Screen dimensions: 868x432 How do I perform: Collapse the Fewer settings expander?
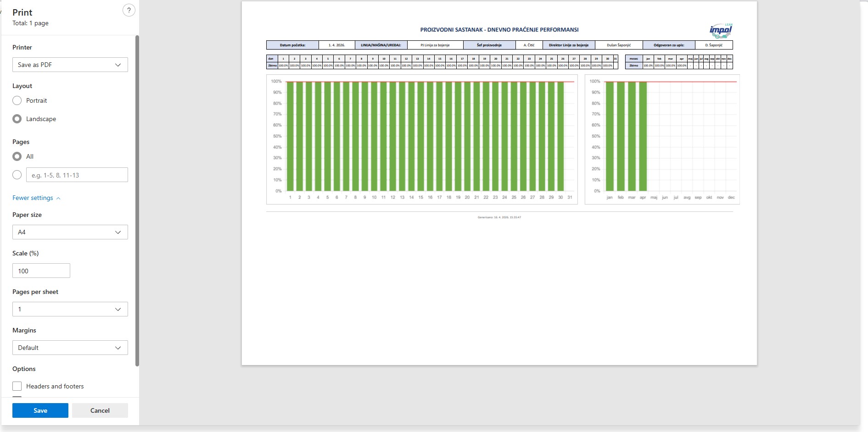[36, 198]
